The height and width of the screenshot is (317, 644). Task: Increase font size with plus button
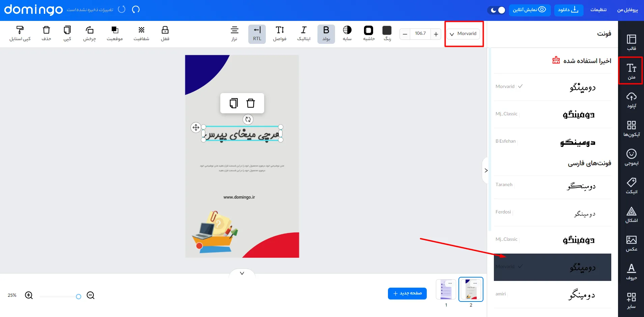(436, 34)
